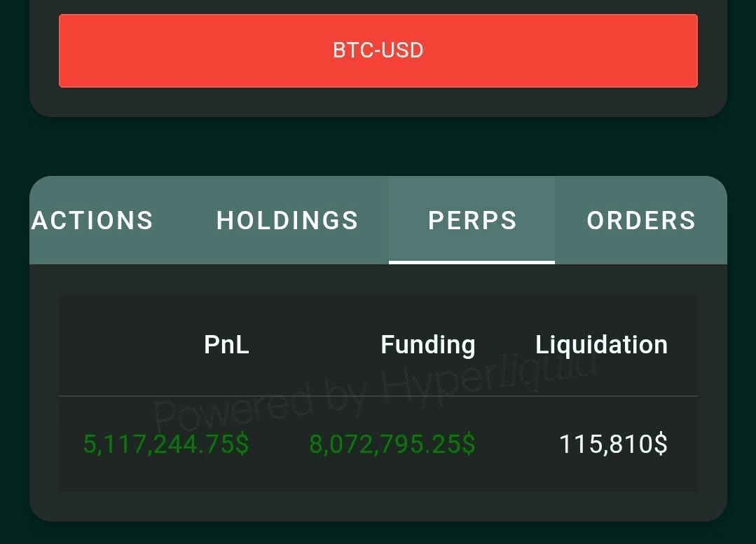Click the white underline beneath PERPS
Viewport: 756px width, 544px height.
(472, 262)
